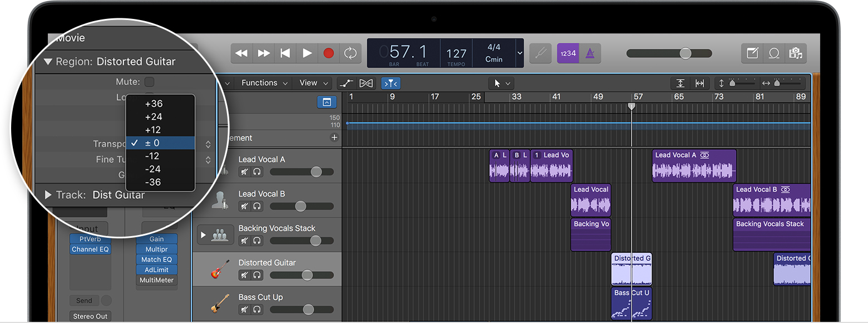Toggle the 1234 count-in button
Image resolution: width=868 pixels, height=323 pixels.
[x=568, y=53]
